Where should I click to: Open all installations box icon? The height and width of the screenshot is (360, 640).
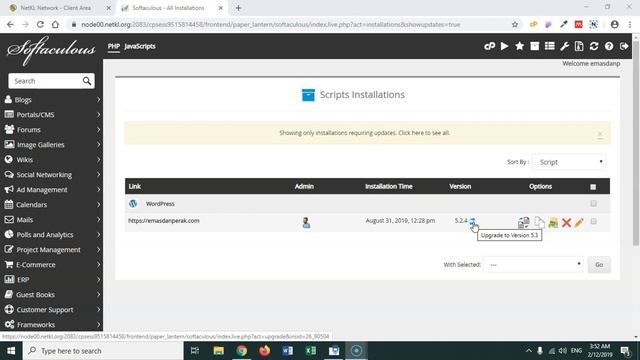[534, 46]
